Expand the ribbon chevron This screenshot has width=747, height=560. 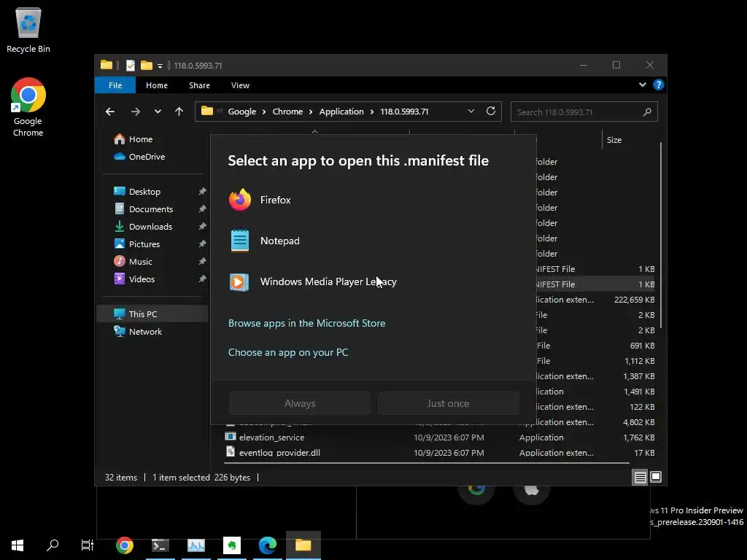click(642, 85)
